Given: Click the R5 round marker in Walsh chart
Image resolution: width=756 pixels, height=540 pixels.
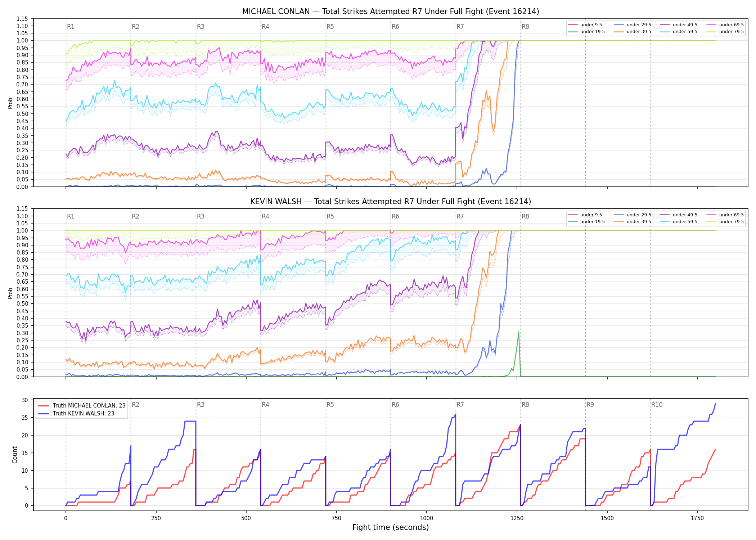Looking at the screenshot, I should click(x=330, y=216).
